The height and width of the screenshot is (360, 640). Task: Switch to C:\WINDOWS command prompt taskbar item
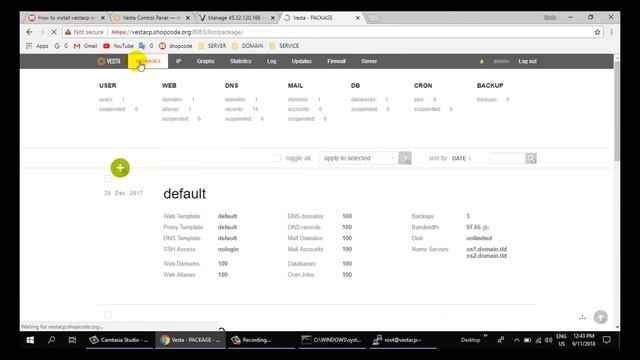[x=333, y=340]
